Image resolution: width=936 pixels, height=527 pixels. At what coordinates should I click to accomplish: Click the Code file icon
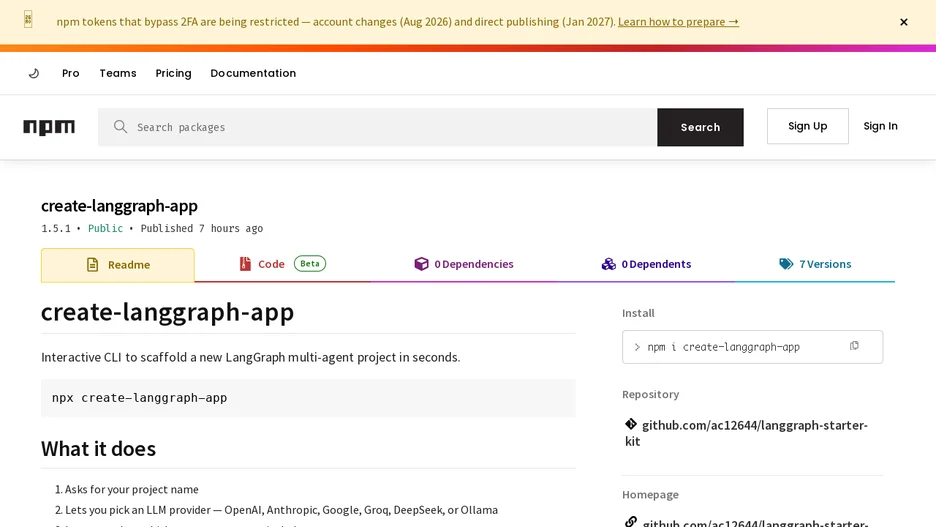point(245,264)
